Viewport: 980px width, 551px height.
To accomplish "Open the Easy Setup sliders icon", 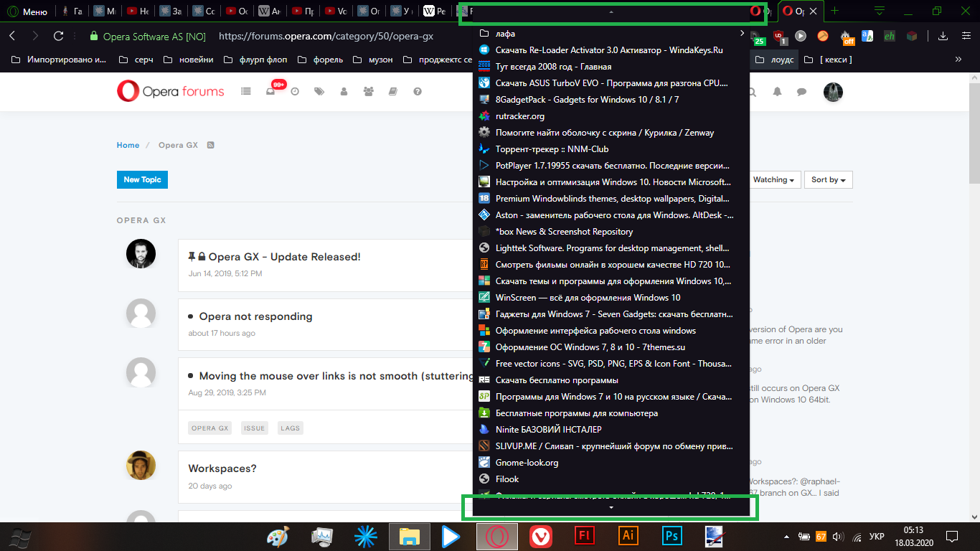I will (x=964, y=36).
